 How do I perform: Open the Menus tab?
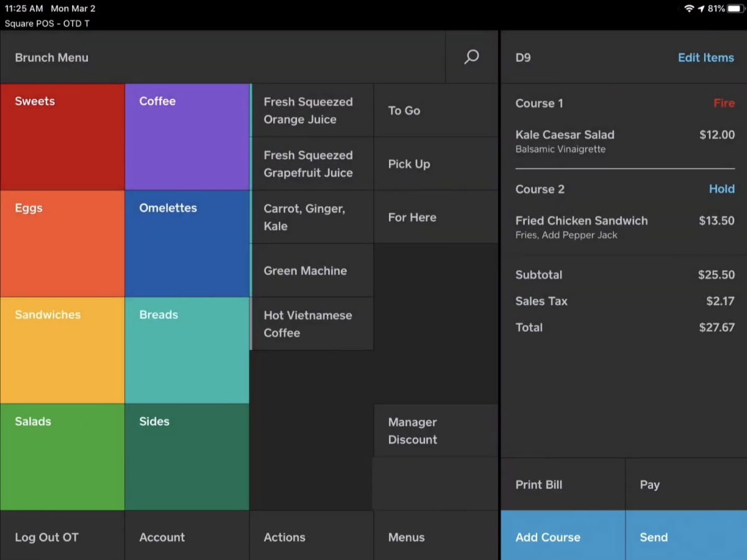pyautogui.click(x=436, y=536)
